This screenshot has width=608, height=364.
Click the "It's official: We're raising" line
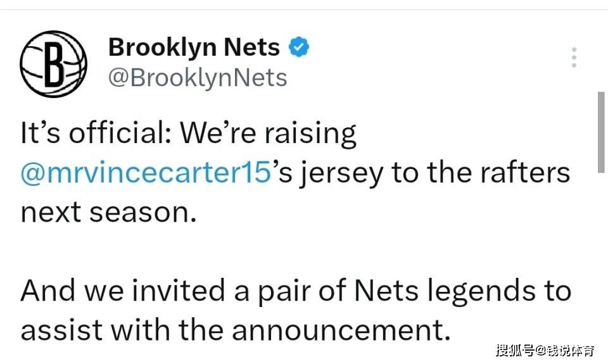189,134
